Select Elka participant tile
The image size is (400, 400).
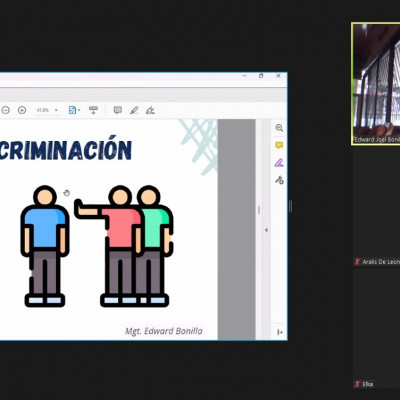tap(377, 328)
